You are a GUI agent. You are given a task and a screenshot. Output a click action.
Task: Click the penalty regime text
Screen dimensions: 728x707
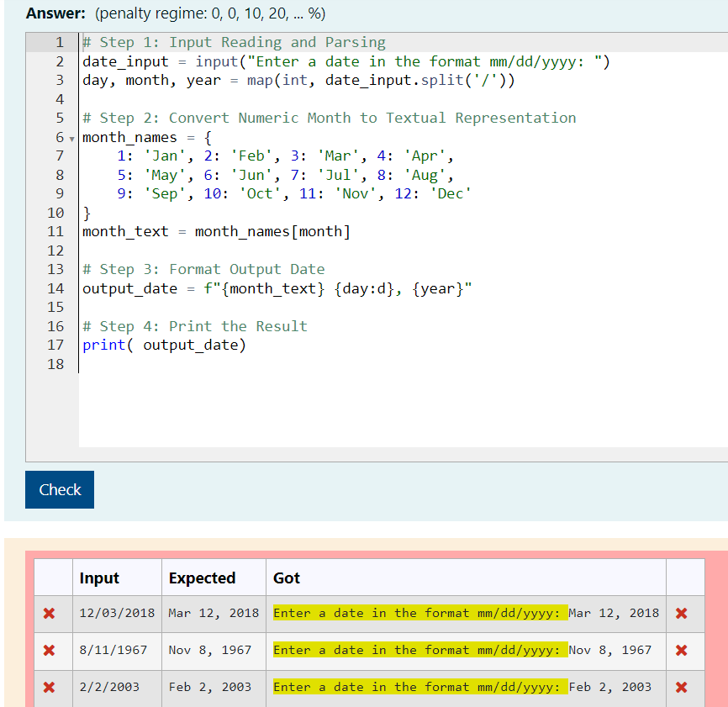pyautogui.click(x=210, y=13)
